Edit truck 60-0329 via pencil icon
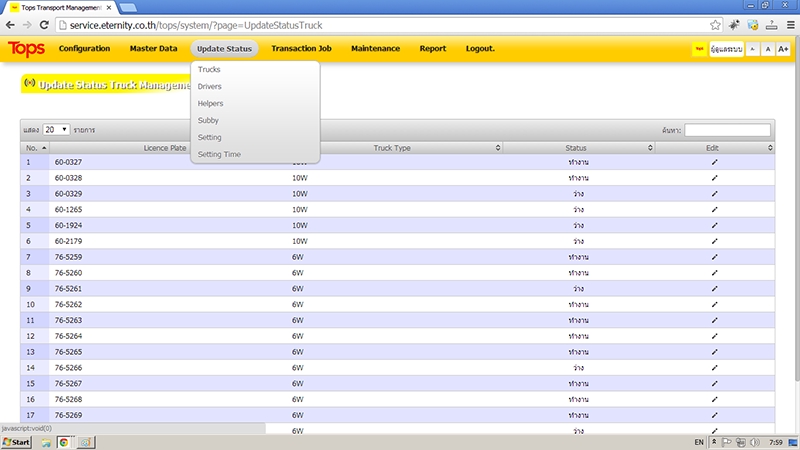 click(x=714, y=194)
